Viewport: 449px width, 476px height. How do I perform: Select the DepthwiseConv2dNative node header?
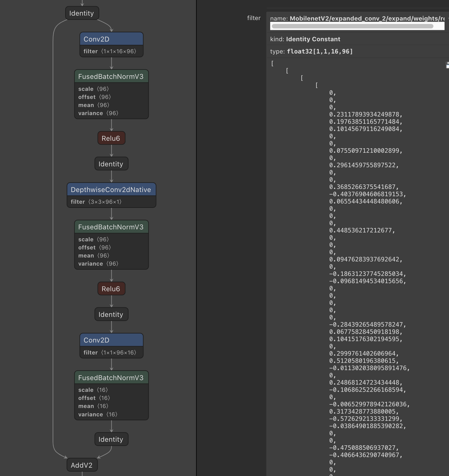tap(111, 190)
